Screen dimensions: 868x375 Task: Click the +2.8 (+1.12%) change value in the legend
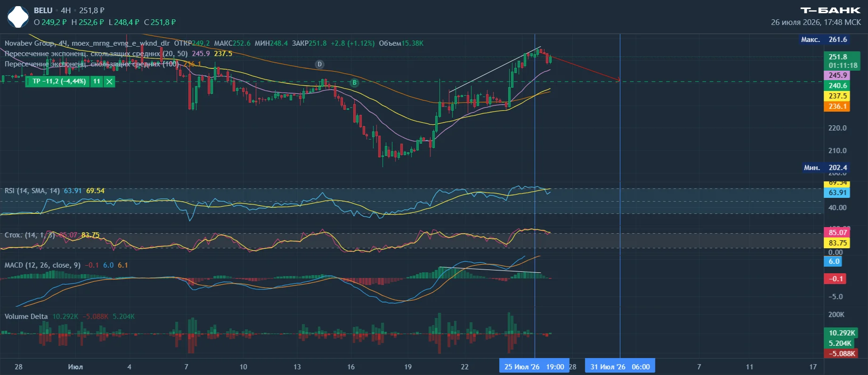pos(353,43)
